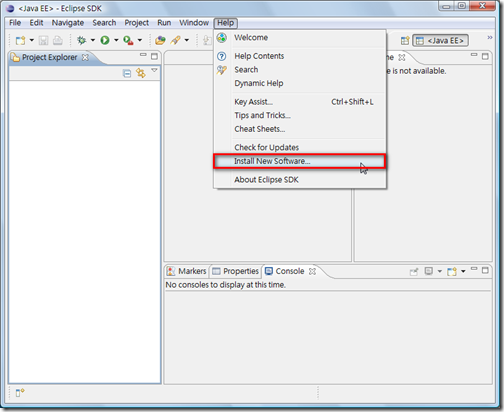Expand the Run dropdown arrow
Viewport: 504px width, 412px height.
point(116,40)
